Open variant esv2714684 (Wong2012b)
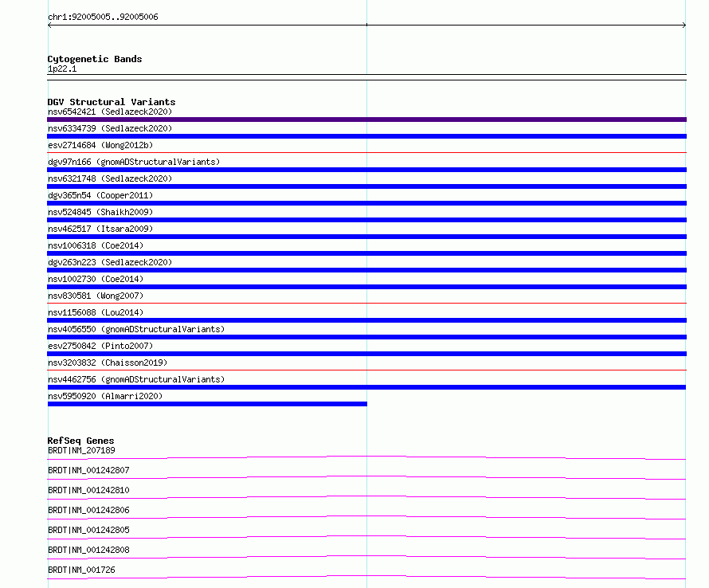The height and width of the screenshot is (588, 709). pos(100,145)
